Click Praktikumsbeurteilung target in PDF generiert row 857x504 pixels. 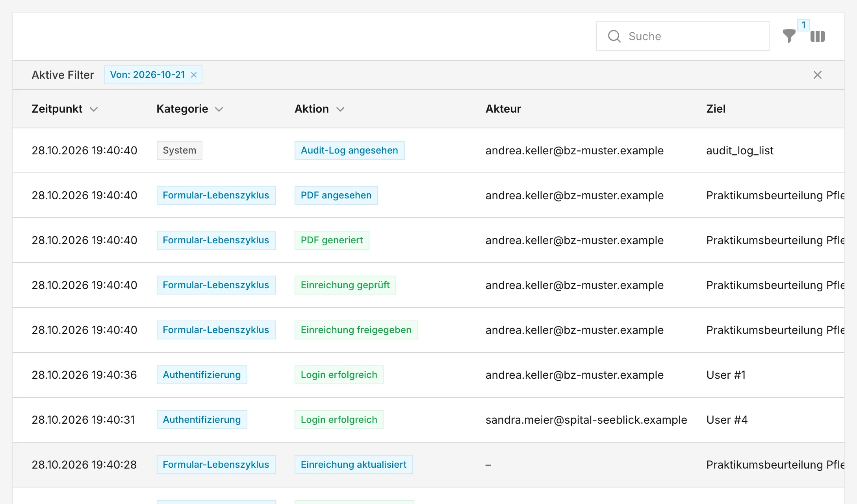[x=775, y=240]
